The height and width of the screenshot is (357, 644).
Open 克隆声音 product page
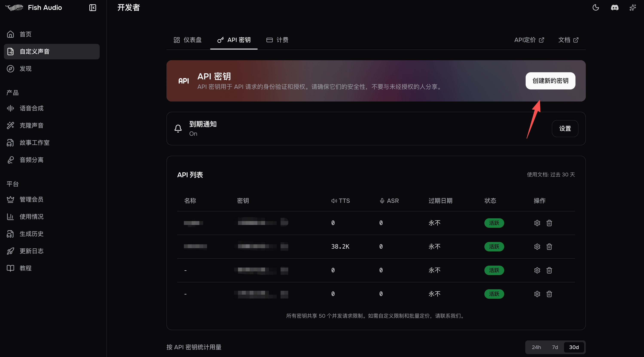point(52,125)
